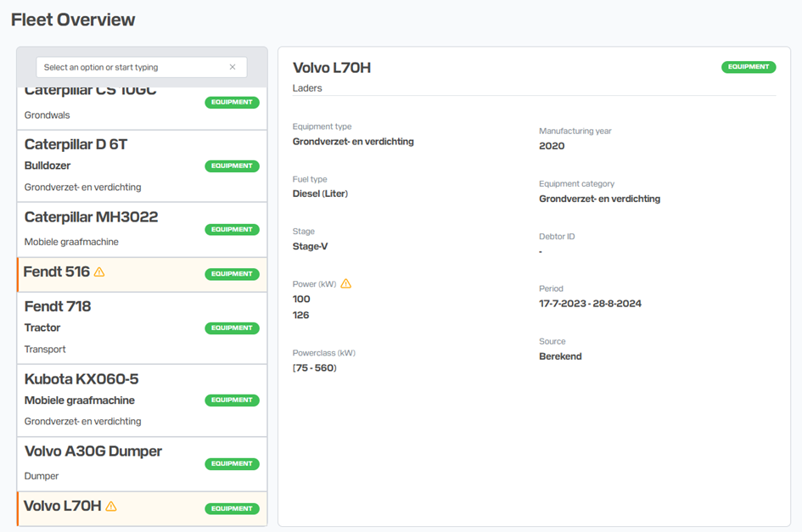Clear the search field with the X icon
The image size is (802, 532).
tap(233, 67)
